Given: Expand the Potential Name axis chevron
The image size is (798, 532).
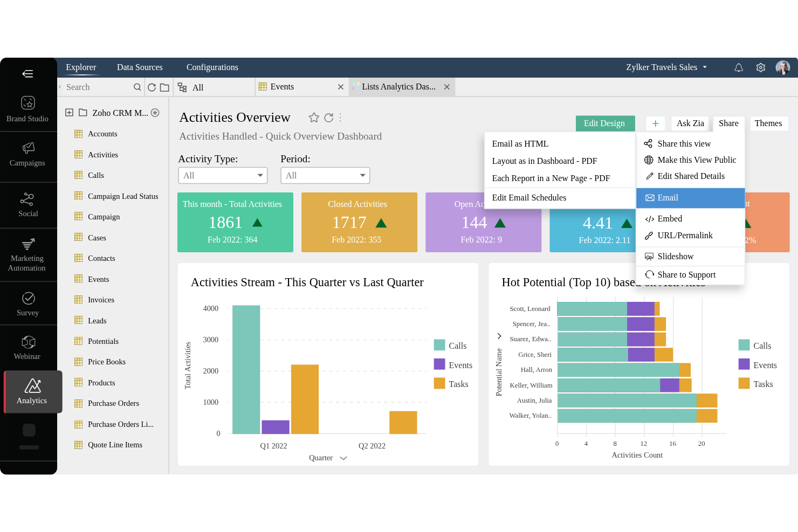Looking at the screenshot, I should (x=499, y=336).
